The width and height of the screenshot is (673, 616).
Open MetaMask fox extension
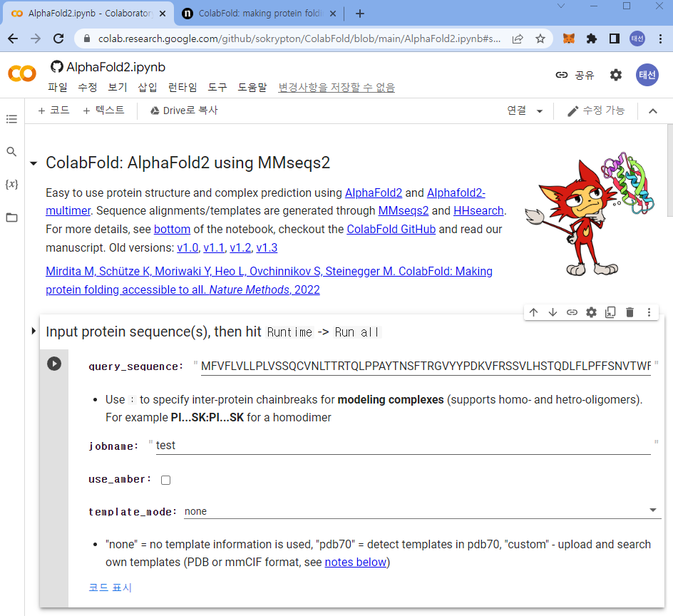pyautogui.click(x=569, y=38)
